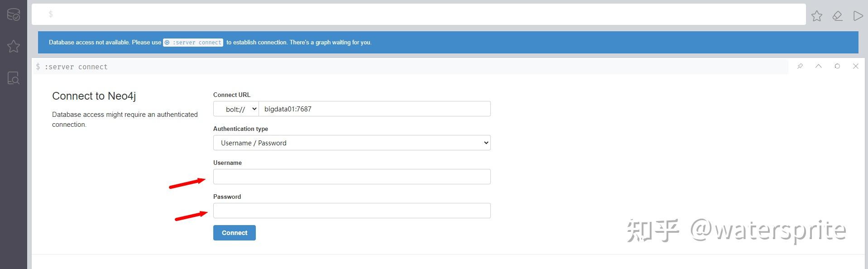Pin the :server connect frame

(800, 66)
